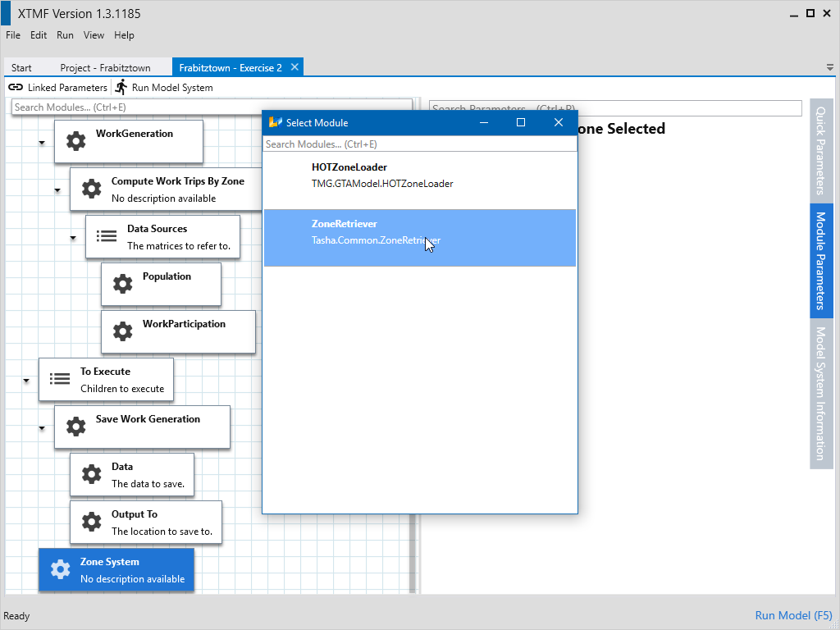840x630 pixels.
Task: Click the running man Run Model System icon
Action: [x=121, y=87]
